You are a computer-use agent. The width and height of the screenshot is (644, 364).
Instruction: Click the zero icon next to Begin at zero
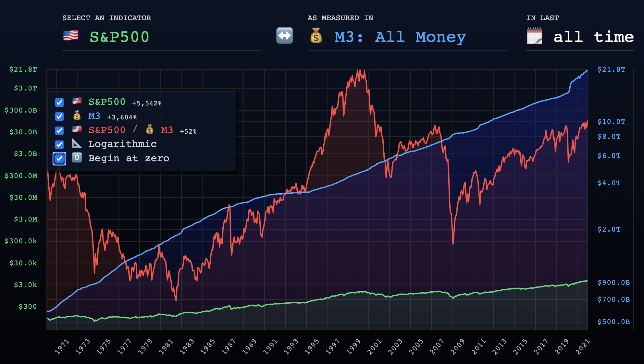click(77, 158)
